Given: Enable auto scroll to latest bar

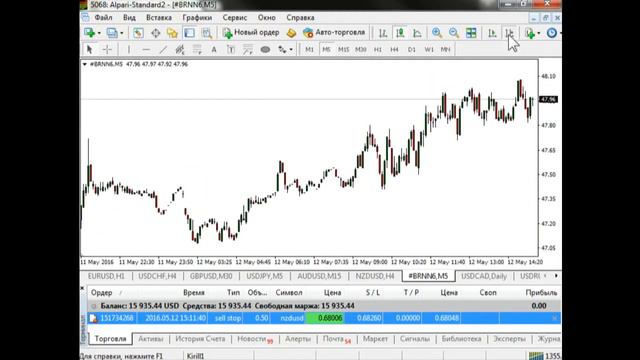Looking at the screenshot, I should point(492,33).
